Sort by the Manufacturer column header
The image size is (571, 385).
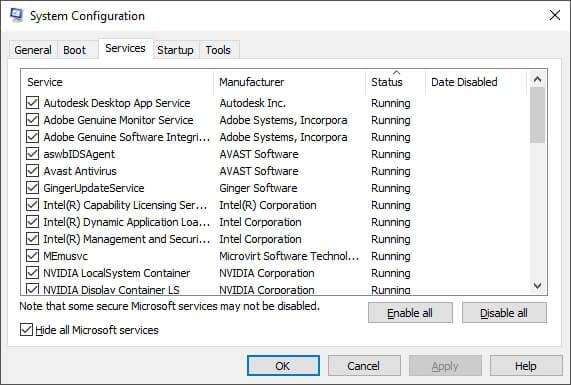pos(290,82)
